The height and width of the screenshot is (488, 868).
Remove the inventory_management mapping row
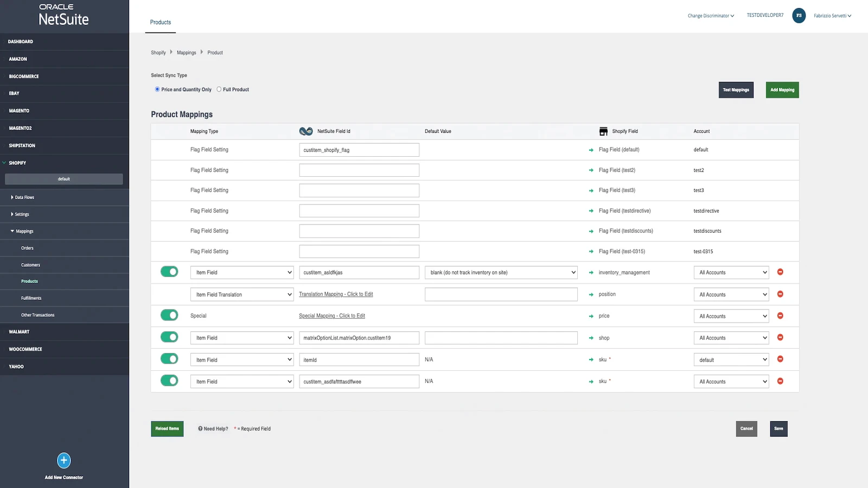[780, 272]
